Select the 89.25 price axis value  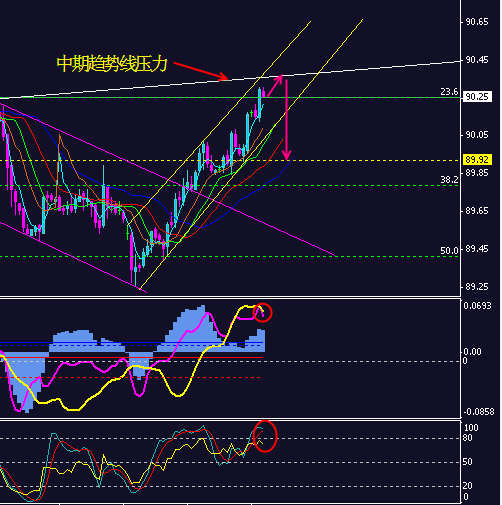[477, 287]
